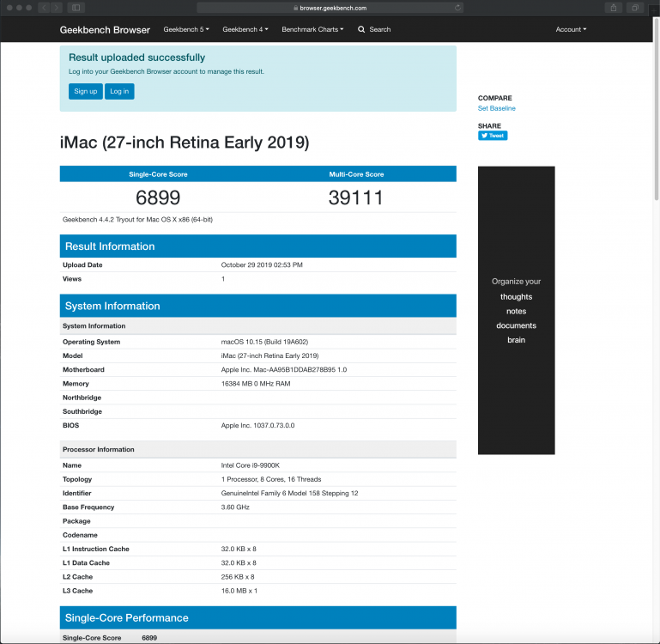Screen dimensions: 660x644
Task: Click the Log in button
Action: pyautogui.click(x=119, y=91)
